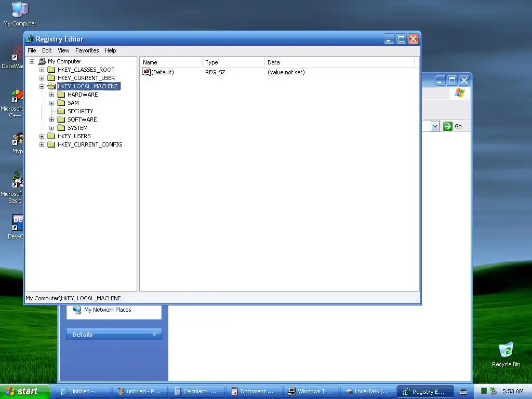Switch to the Local Disk taskbar button
This screenshot has width=532, height=399.
pos(368,392)
